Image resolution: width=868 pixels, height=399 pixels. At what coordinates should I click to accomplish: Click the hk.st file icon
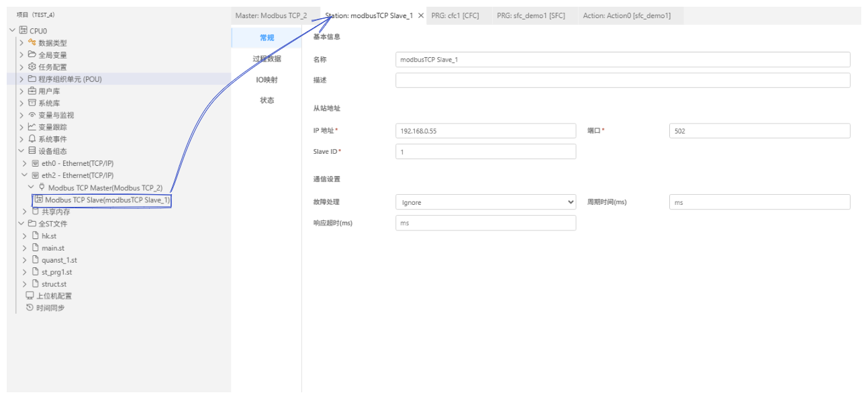click(36, 236)
